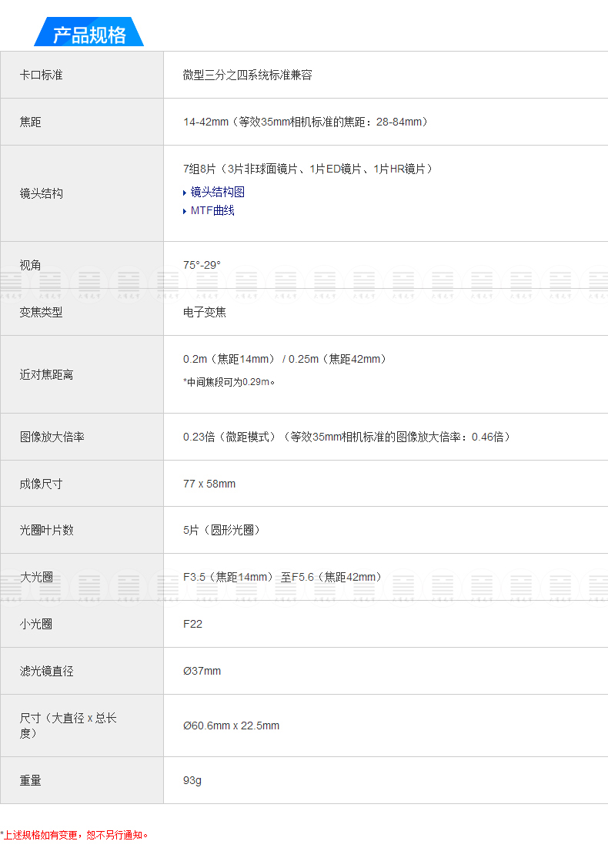Screen dimensions: 608x868
Task: Select the 变焦类型 label
Action: 41,312
